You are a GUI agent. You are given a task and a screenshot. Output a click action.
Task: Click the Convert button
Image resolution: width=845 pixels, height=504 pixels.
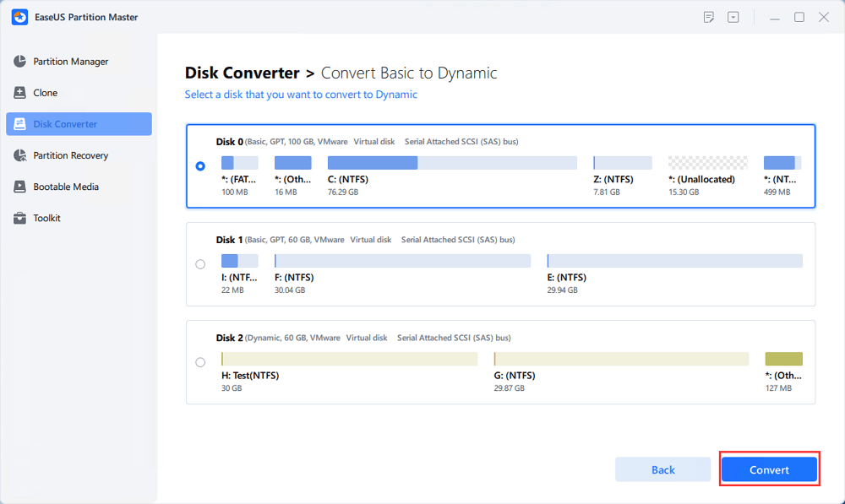pyautogui.click(x=769, y=470)
